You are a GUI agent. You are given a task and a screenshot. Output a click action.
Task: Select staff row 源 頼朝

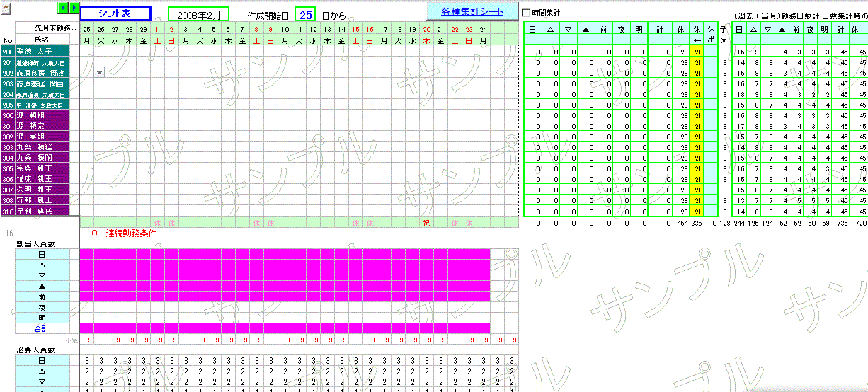click(43, 115)
